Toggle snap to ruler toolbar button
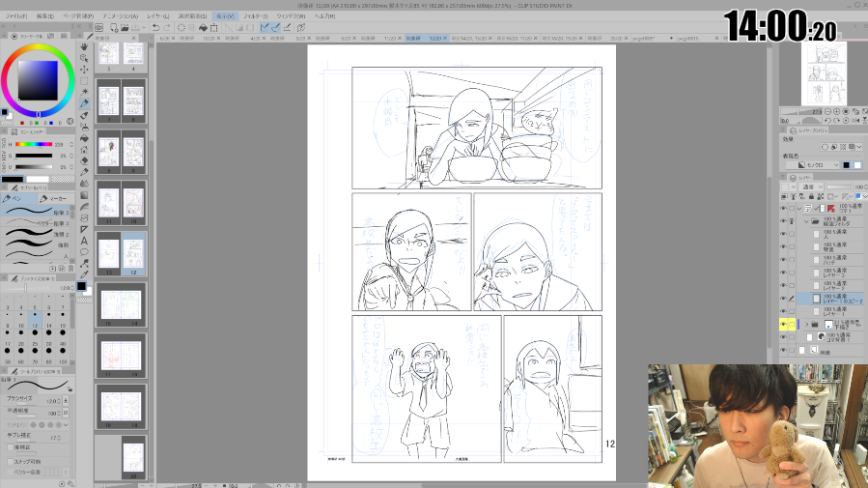Screen dimensions: 868x488 pyautogui.click(x=265, y=27)
